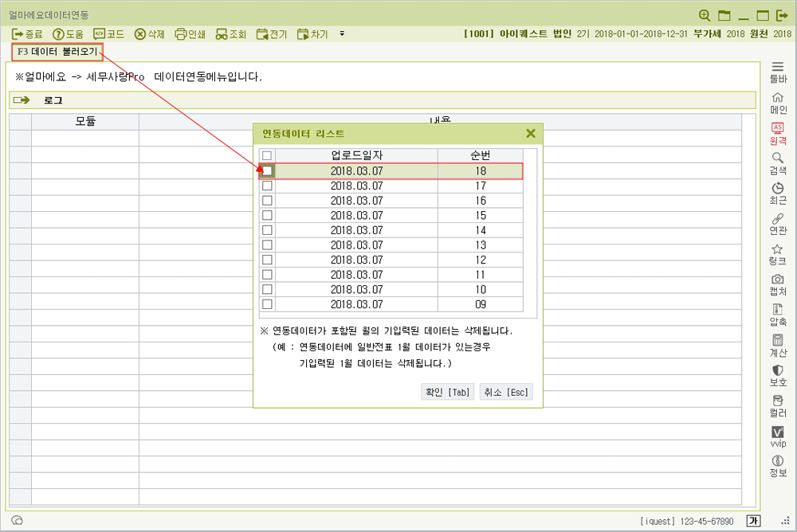Image resolution: width=797 pixels, height=532 pixels.
Task: Click the 캡처 capture camera icon
Action: [x=778, y=285]
